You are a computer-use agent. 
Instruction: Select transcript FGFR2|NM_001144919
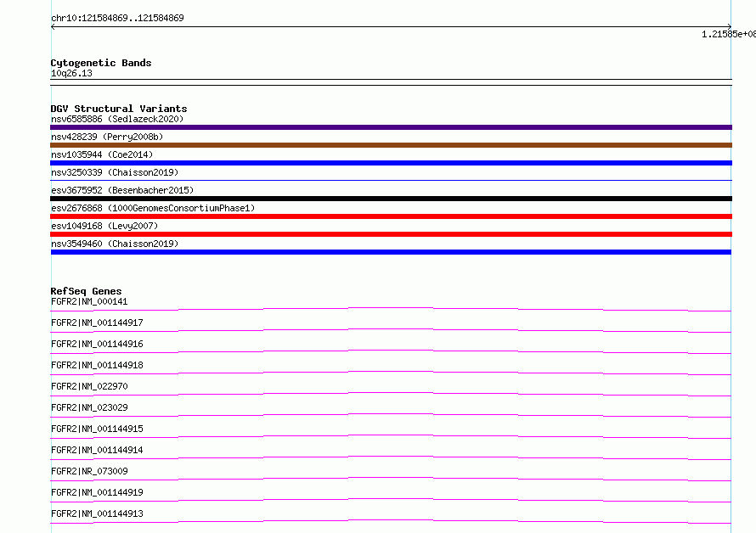coord(97,492)
